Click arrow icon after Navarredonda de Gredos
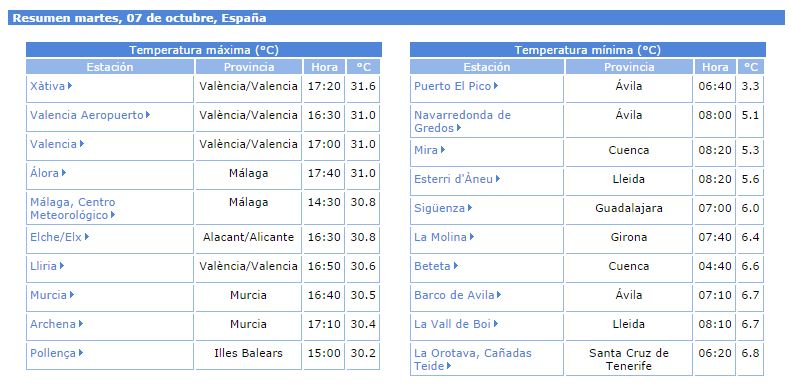Viewport: 792px width, 389px height. [459, 128]
